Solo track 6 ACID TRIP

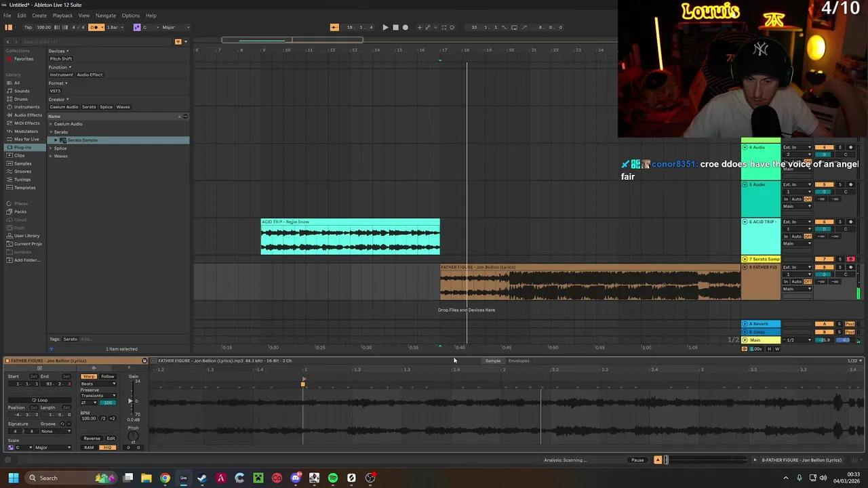(x=840, y=222)
